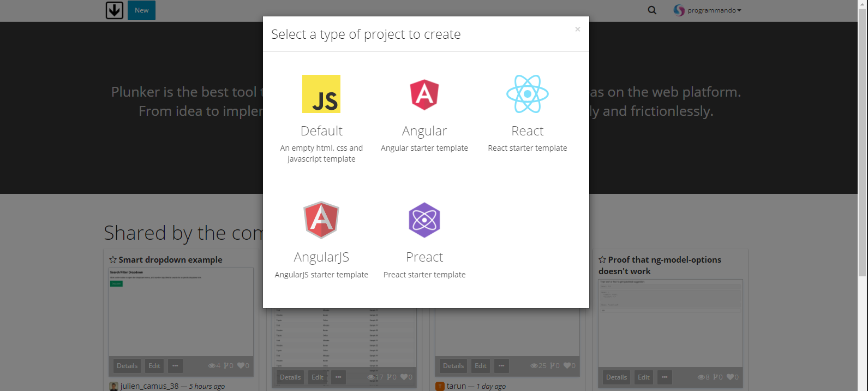868x391 pixels.
Task: Click the eye icon showing 4 views
Action: coord(212,366)
